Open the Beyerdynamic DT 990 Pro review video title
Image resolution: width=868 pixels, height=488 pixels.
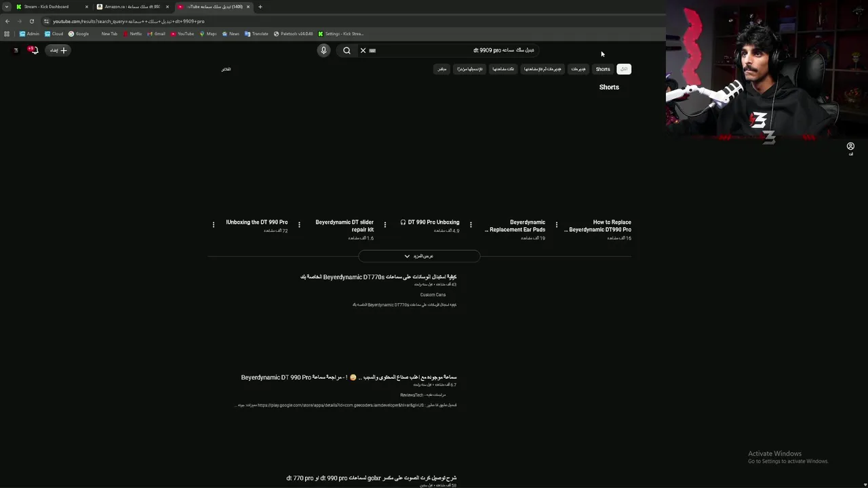(x=349, y=378)
